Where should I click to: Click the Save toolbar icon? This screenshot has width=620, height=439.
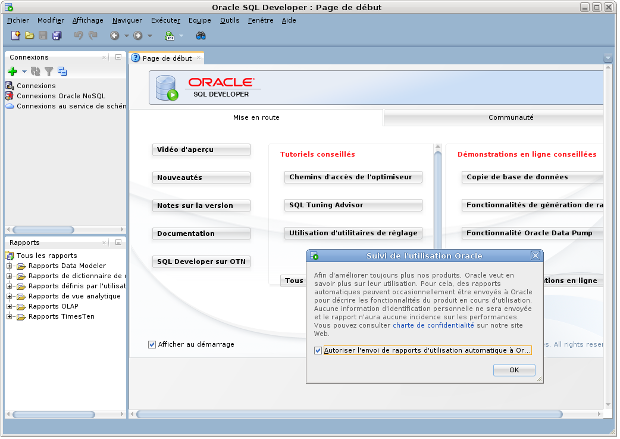click(43, 36)
